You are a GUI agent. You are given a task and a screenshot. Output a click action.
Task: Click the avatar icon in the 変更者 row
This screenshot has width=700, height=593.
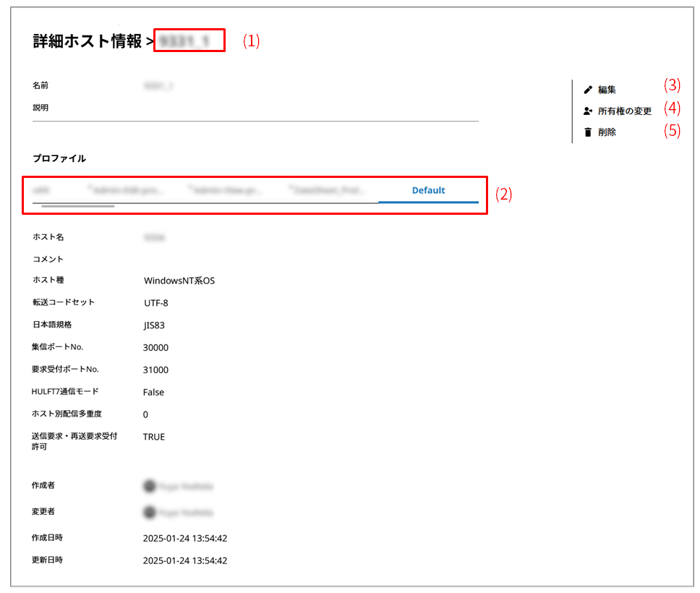click(150, 512)
